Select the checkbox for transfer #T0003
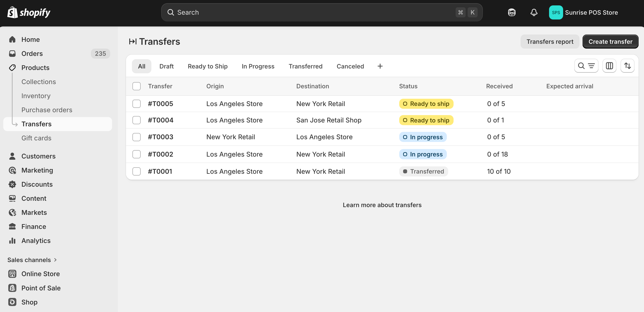Viewport: 644px width, 312px height. point(136,137)
